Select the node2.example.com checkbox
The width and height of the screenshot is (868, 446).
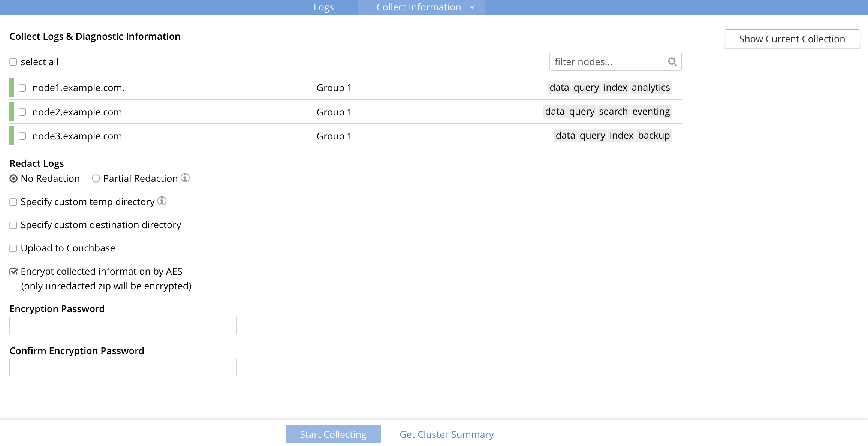(x=22, y=112)
